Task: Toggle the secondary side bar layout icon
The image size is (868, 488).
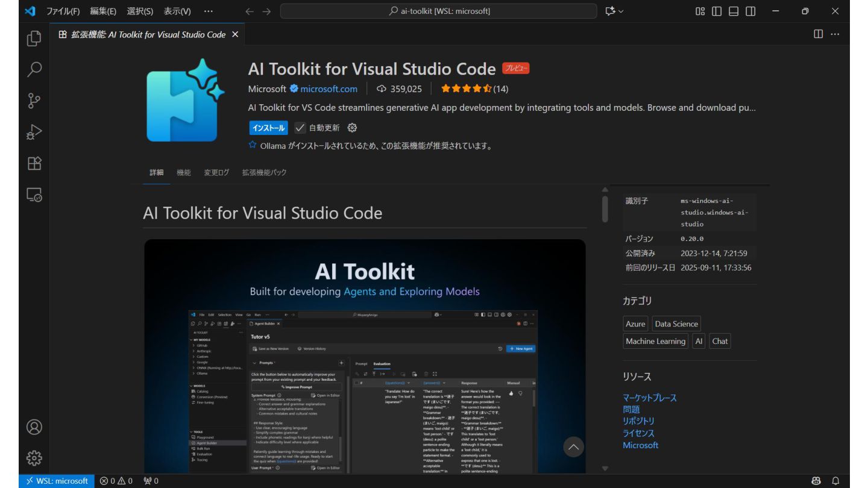Action: point(750,11)
